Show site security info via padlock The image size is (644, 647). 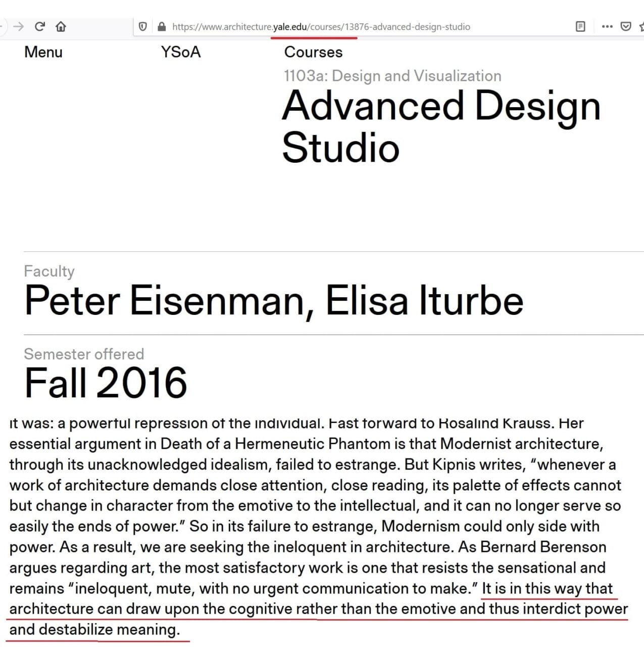click(162, 26)
